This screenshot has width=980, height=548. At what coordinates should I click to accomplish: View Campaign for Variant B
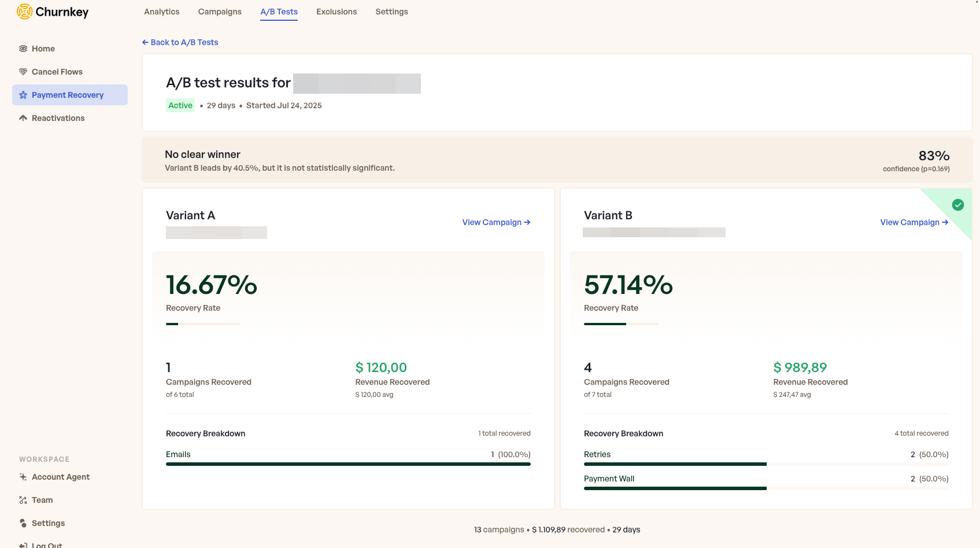click(914, 222)
